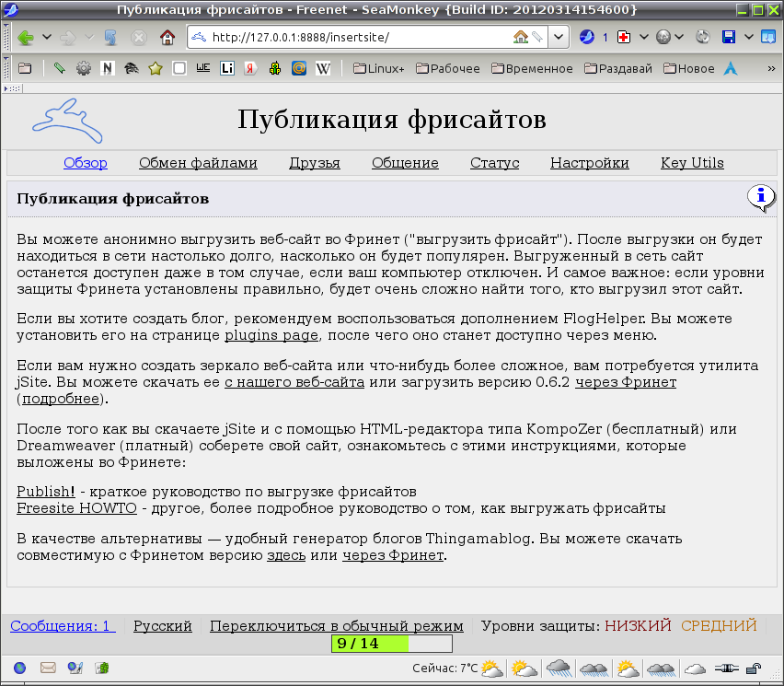Toggle online/offline plug icon in status bar
784x686 pixels.
(x=725, y=668)
